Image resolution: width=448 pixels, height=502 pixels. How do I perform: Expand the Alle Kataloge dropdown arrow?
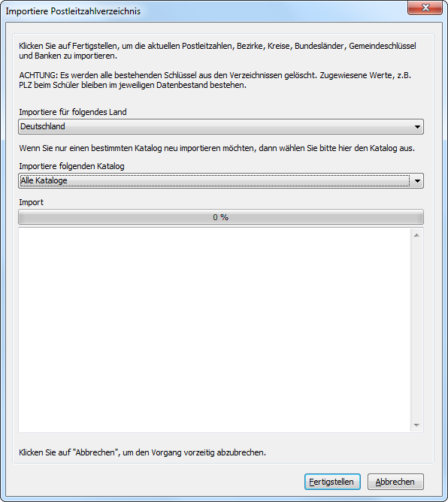(x=417, y=181)
